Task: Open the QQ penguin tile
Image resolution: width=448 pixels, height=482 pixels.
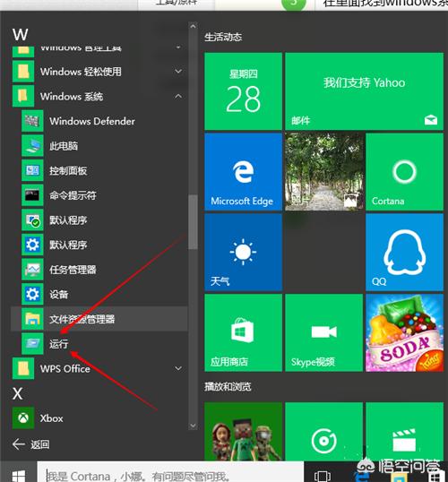Action: (x=404, y=253)
